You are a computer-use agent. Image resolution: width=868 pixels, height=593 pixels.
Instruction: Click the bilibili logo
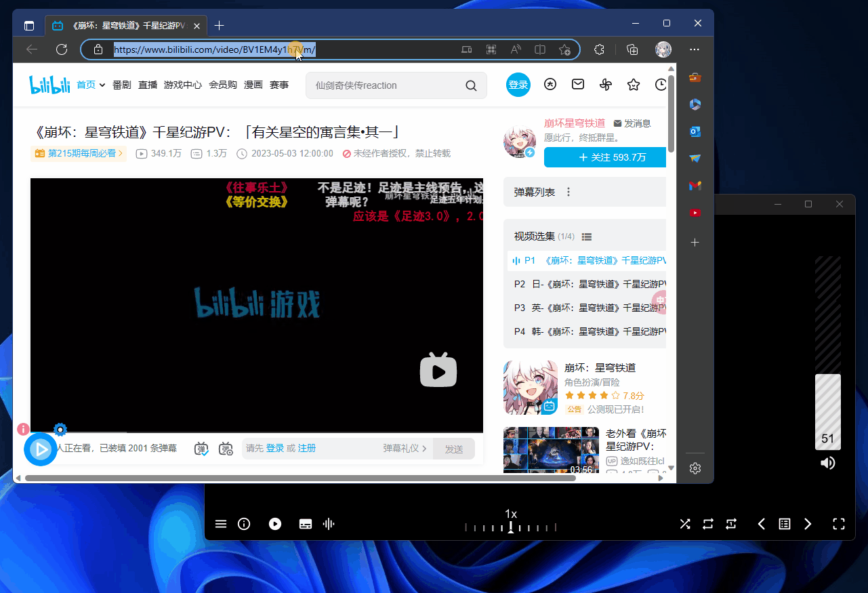pos(49,84)
